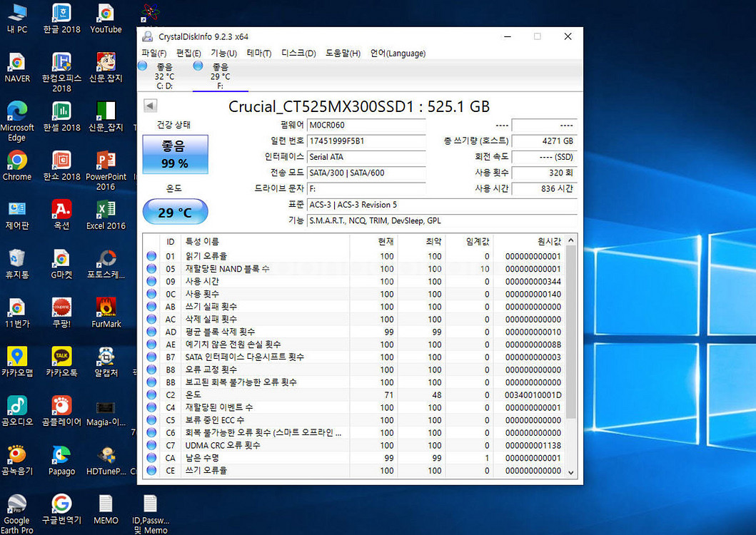Click the power-on hours value 836 시간
Image resolution: width=756 pixels, height=535 pixels.
coord(545,189)
